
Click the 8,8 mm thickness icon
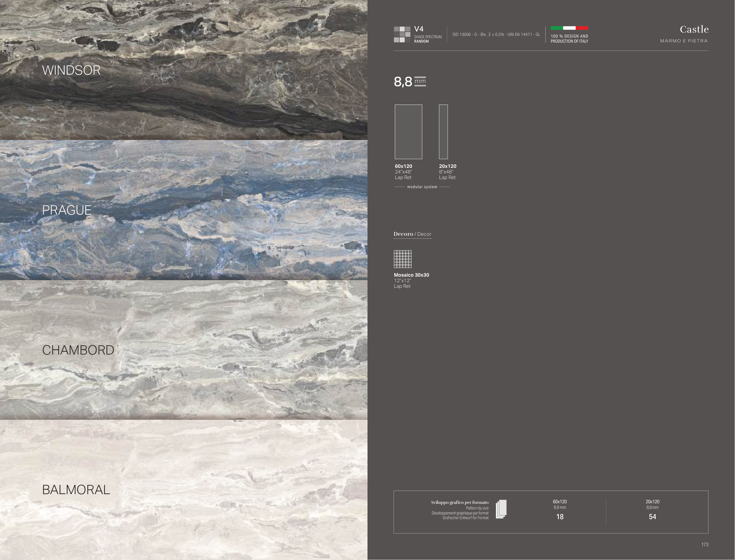coord(420,81)
